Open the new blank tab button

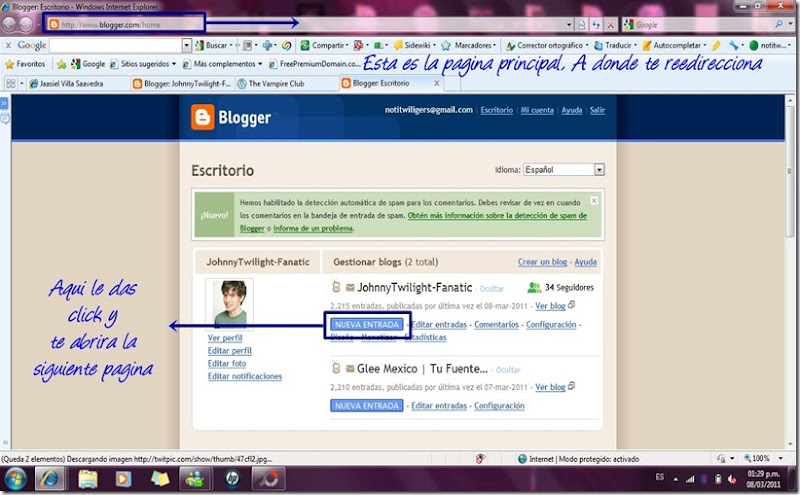pos(453,84)
